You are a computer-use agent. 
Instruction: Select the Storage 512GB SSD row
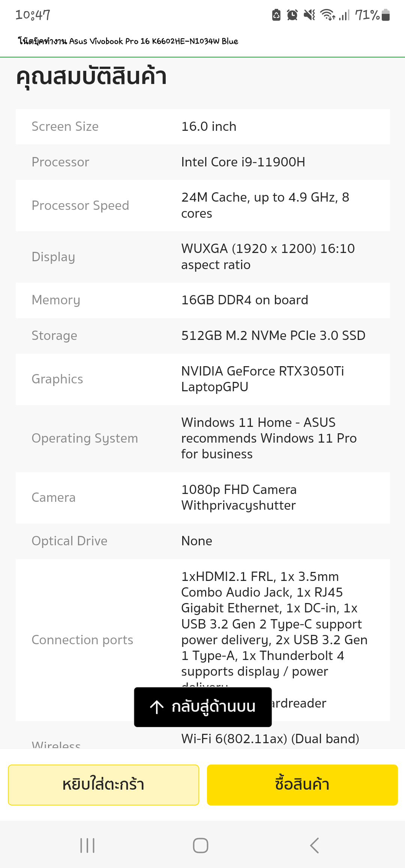[x=203, y=336]
